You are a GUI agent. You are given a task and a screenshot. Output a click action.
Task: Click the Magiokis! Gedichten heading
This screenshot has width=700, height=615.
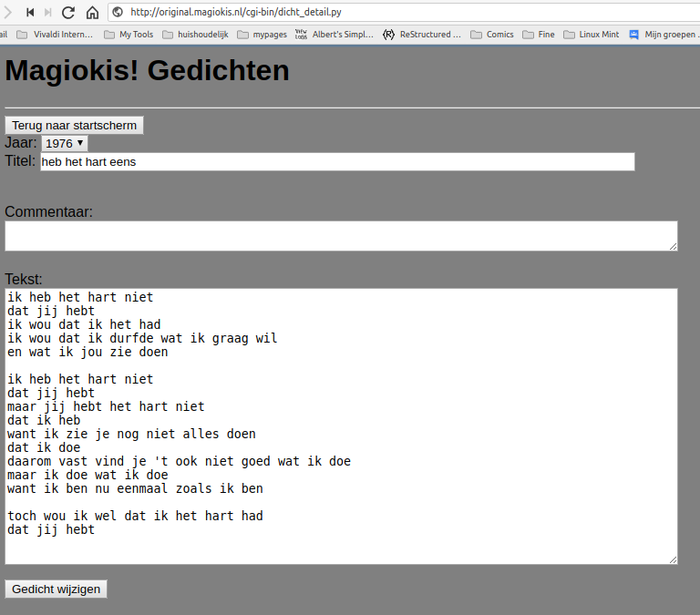coord(147,70)
